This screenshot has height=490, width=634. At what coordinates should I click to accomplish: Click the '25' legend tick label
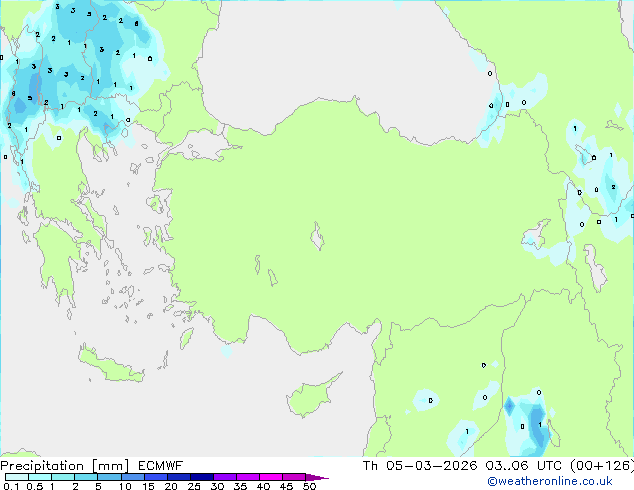(194, 486)
